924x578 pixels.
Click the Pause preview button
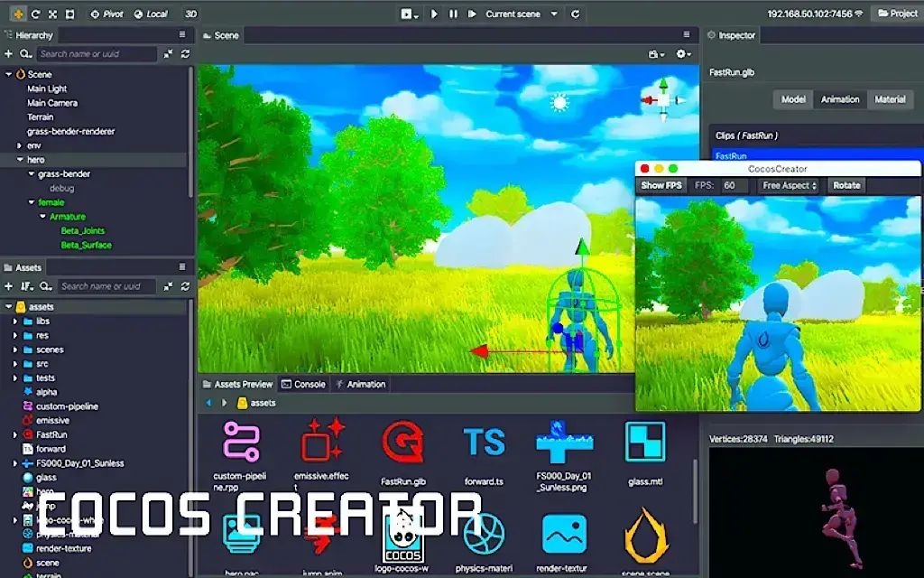pos(453,14)
